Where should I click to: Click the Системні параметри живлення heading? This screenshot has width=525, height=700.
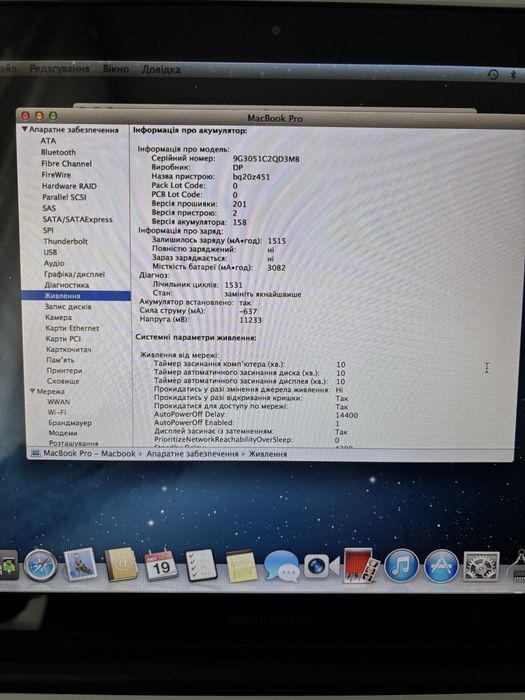pyautogui.click(x=196, y=338)
